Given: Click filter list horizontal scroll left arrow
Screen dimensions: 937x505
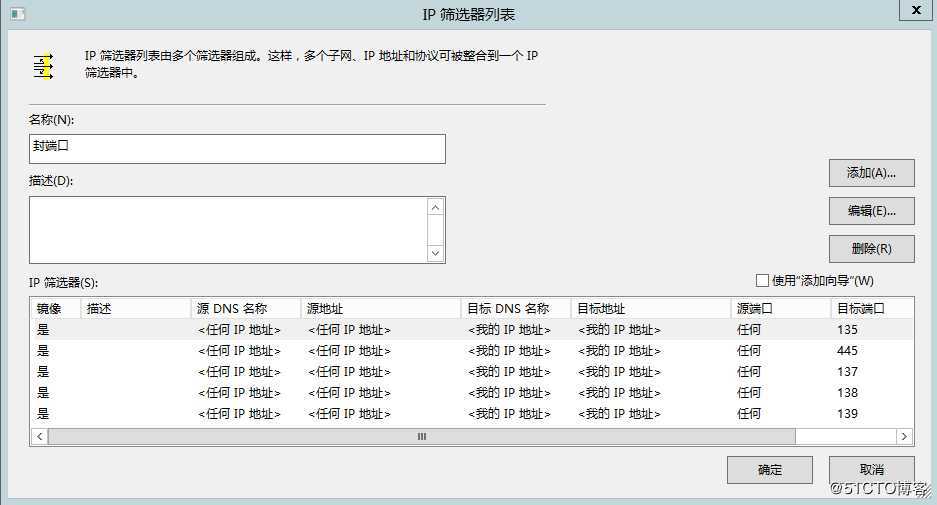Looking at the screenshot, I should click(x=39, y=436).
